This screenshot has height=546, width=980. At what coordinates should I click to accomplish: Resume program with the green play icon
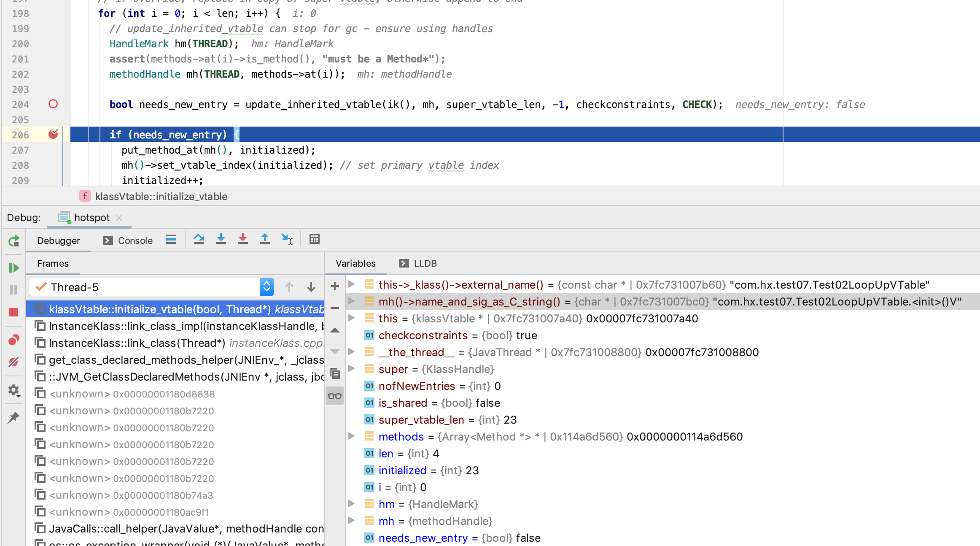tap(13, 268)
